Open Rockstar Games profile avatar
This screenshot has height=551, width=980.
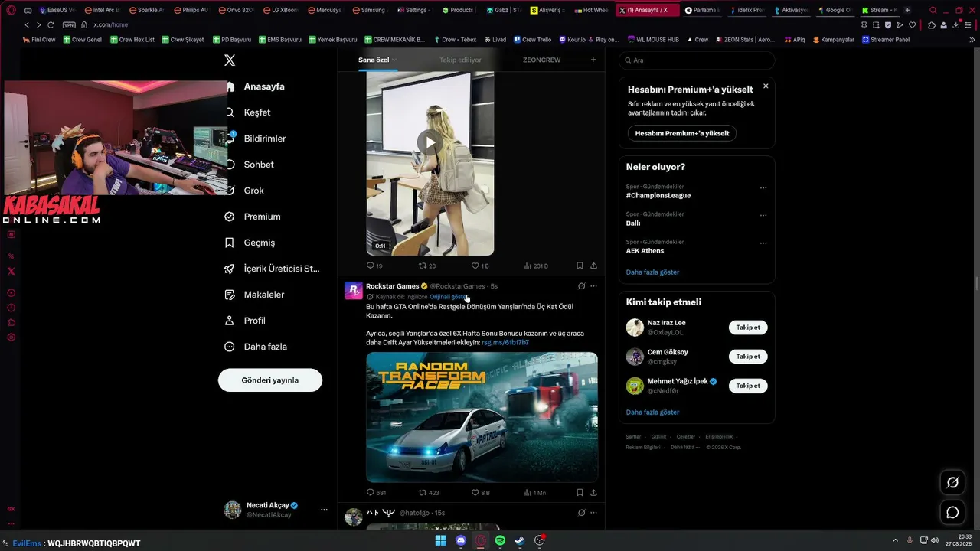point(353,290)
